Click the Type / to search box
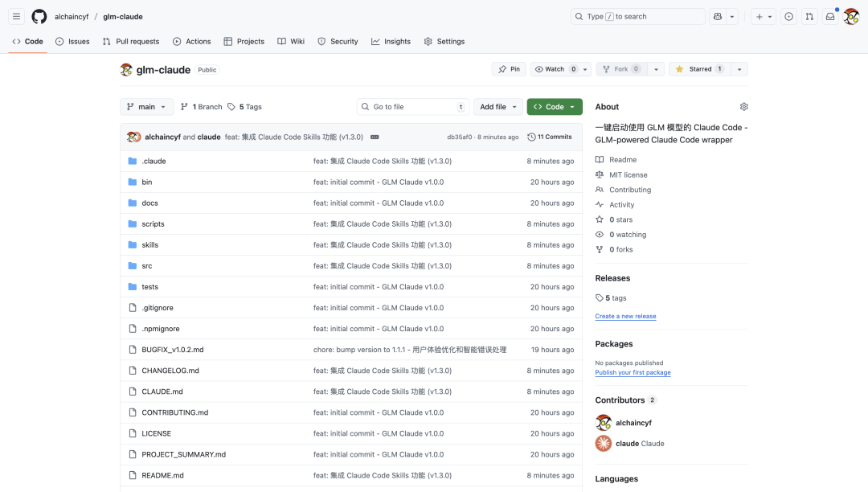 [637, 17]
